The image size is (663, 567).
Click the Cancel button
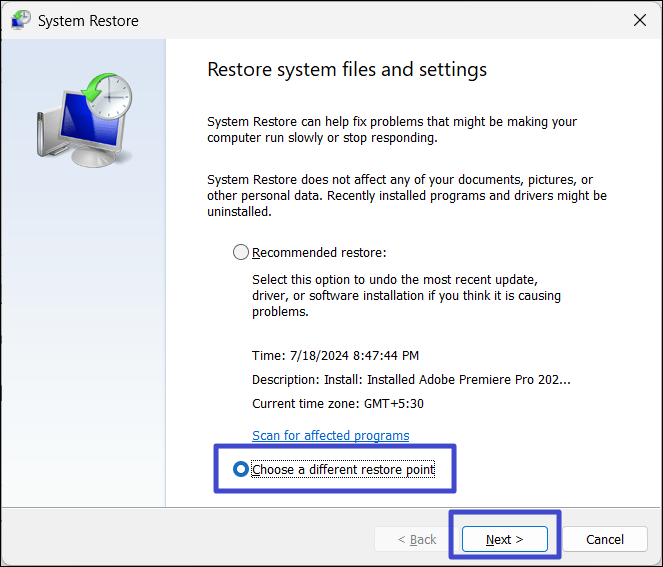click(605, 539)
